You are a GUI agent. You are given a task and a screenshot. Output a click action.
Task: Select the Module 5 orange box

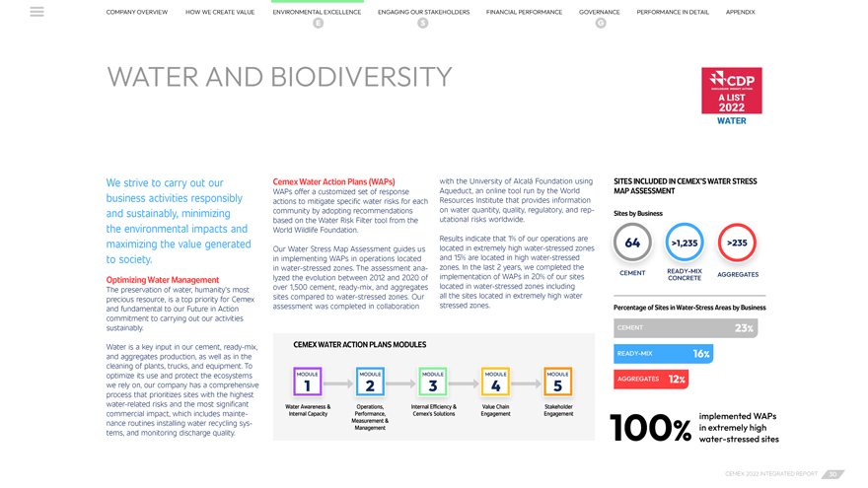[558, 382]
